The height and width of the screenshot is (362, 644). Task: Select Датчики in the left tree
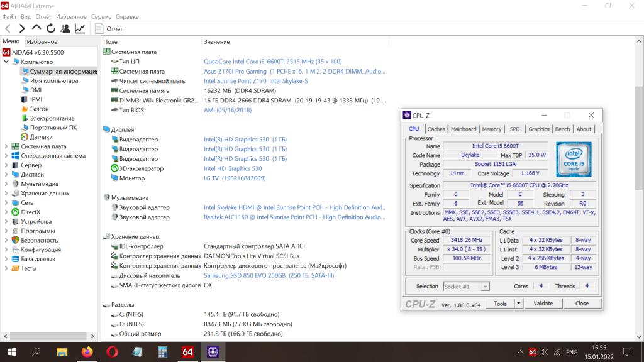pyautogui.click(x=41, y=137)
